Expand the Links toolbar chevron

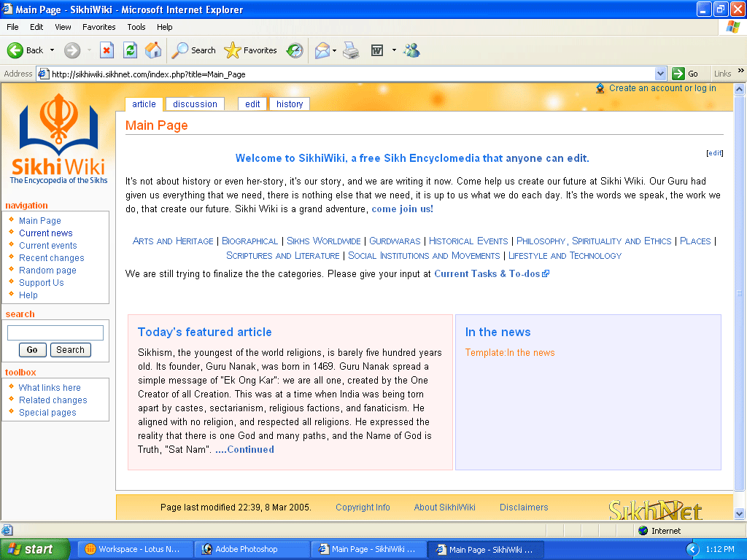[741, 71]
